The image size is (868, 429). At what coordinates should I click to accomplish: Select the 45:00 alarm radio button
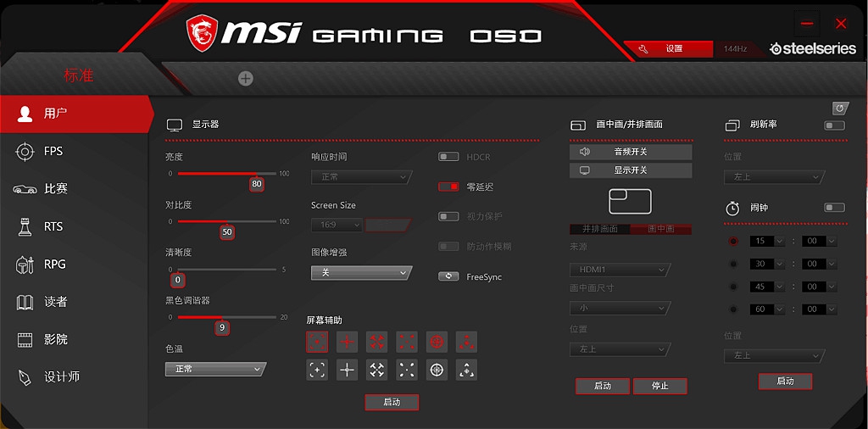(734, 287)
